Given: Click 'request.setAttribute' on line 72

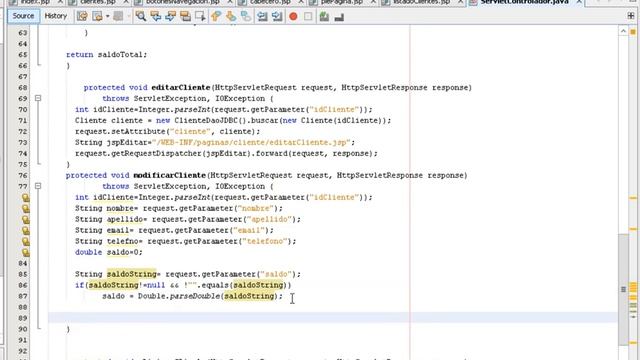Looking at the screenshot, I should tap(120, 131).
